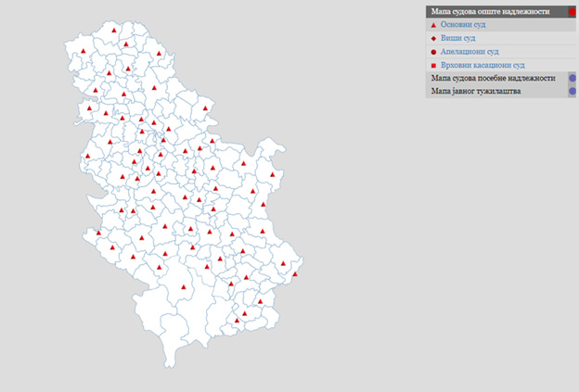579x392 pixels.
Task: Toggle the purple circle on Мапа јавног тужилаштва
Action: 573,91
